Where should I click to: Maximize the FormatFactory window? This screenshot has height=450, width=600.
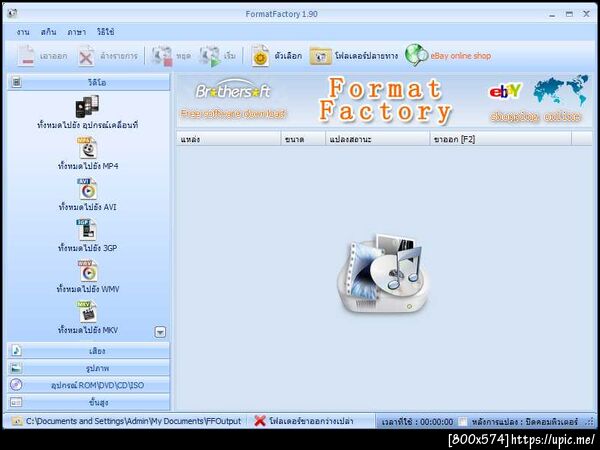point(569,14)
